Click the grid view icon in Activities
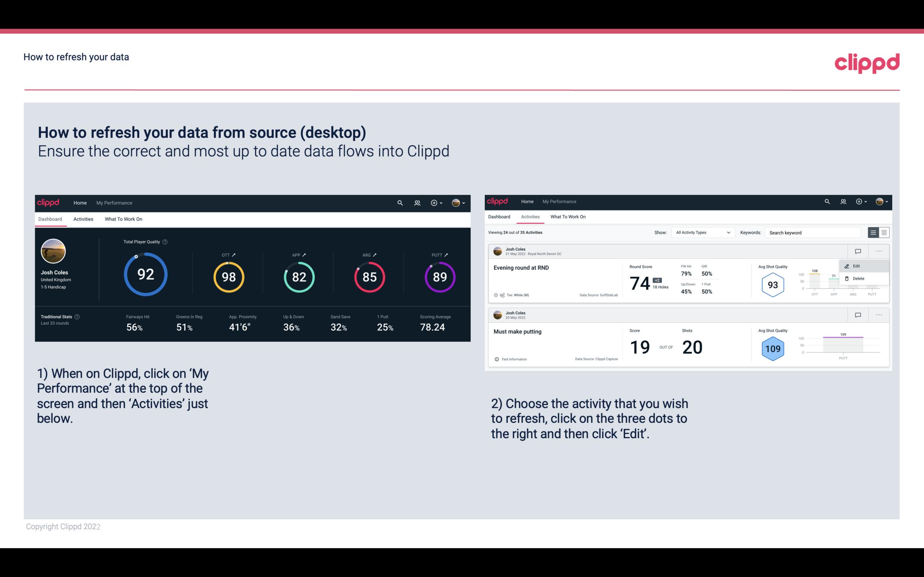 (883, 232)
